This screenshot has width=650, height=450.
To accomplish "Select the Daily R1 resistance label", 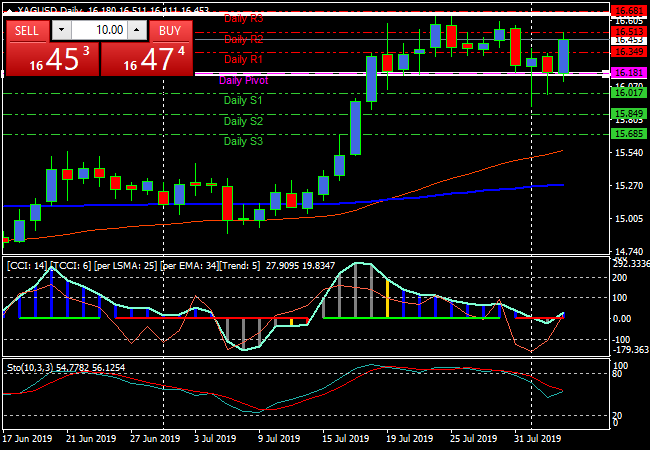I will [243, 60].
